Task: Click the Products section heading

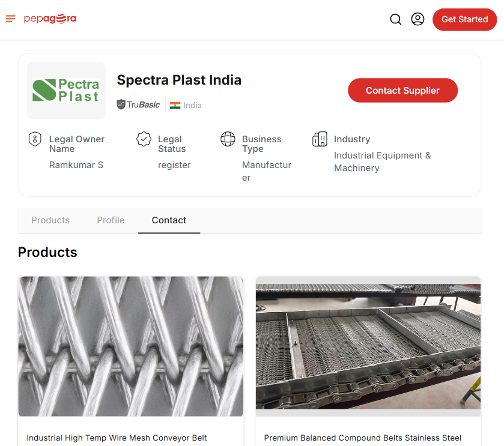Action: tap(47, 252)
